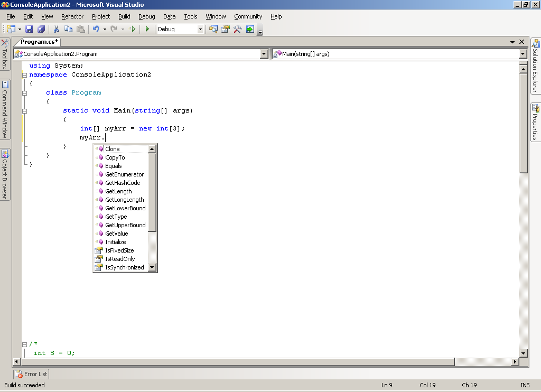The height and width of the screenshot is (392, 541).
Task: Open the Object Browser side tab
Action: 5,174
